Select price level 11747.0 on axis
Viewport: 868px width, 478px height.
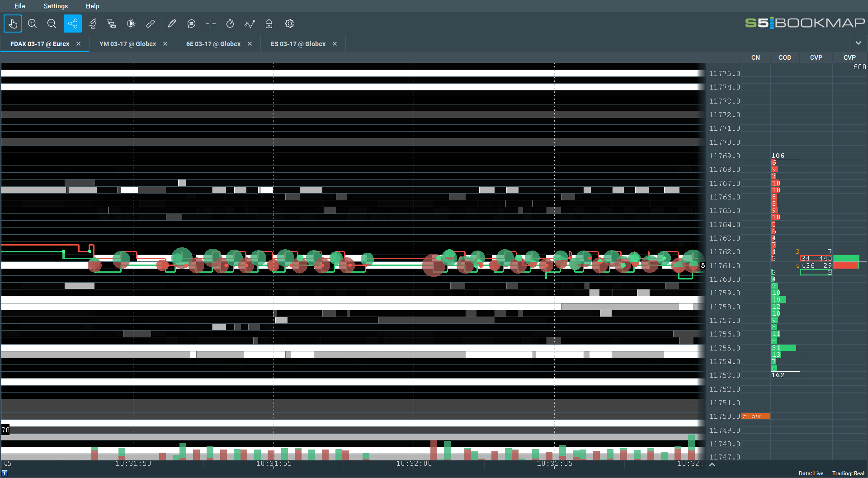coord(724,457)
